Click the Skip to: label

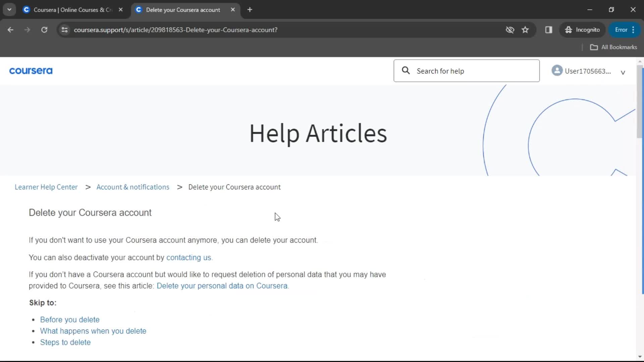(43, 303)
